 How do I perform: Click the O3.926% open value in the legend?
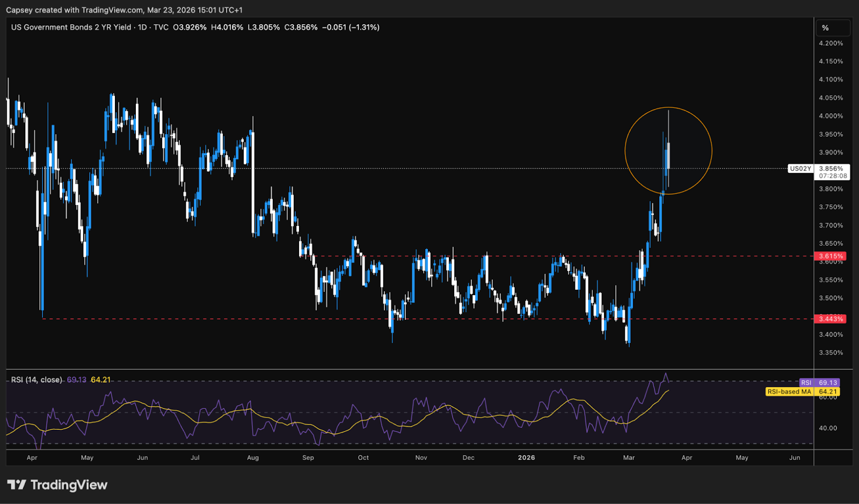pyautogui.click(x=191, y=27)
